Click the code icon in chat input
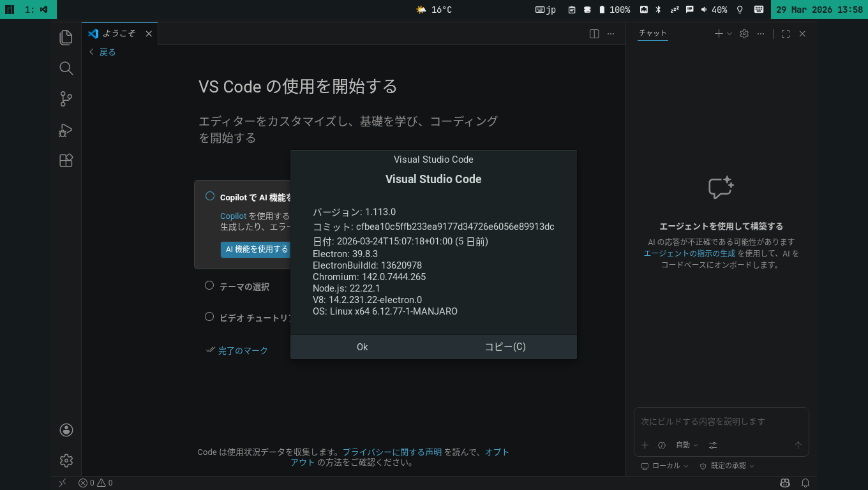The image size is (868, 490). point(662,445)
